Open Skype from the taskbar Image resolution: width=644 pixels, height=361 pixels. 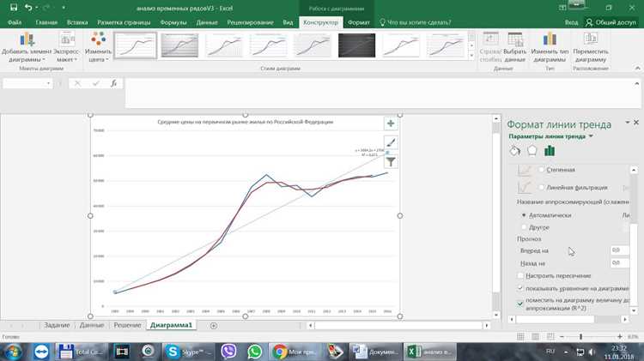(x=188, y=352)
